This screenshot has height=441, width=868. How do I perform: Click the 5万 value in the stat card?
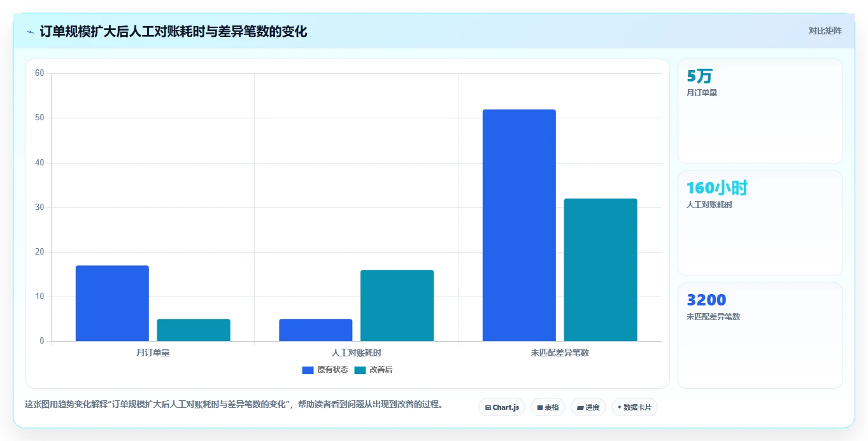point(699,76)
